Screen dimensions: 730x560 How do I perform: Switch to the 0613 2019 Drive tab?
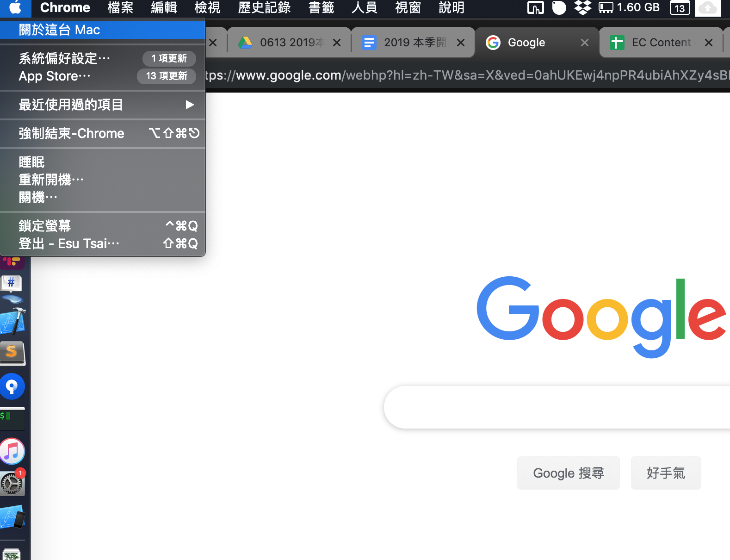coord(289,43)
